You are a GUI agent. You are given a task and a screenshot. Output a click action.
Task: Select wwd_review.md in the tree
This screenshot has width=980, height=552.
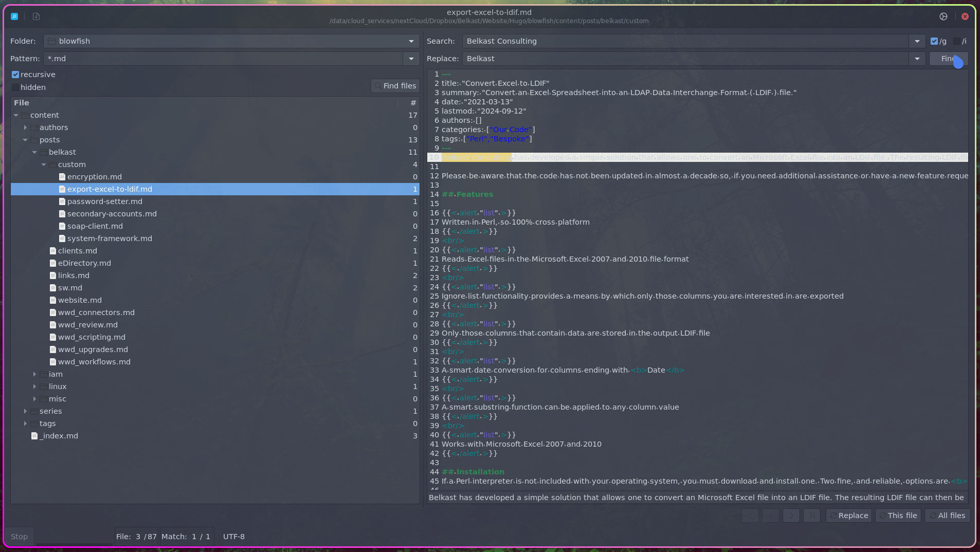coord(215,325)
